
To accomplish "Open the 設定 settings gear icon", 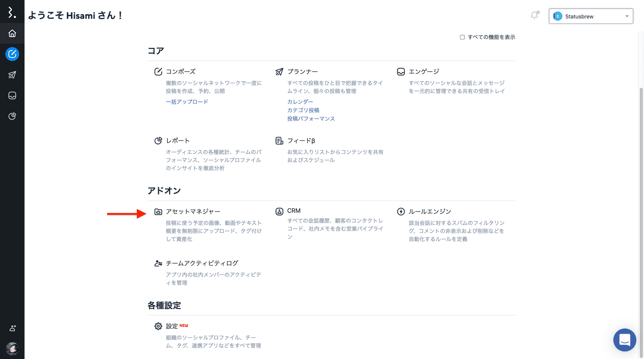I will pyautogui.click(x=158, y=326).
